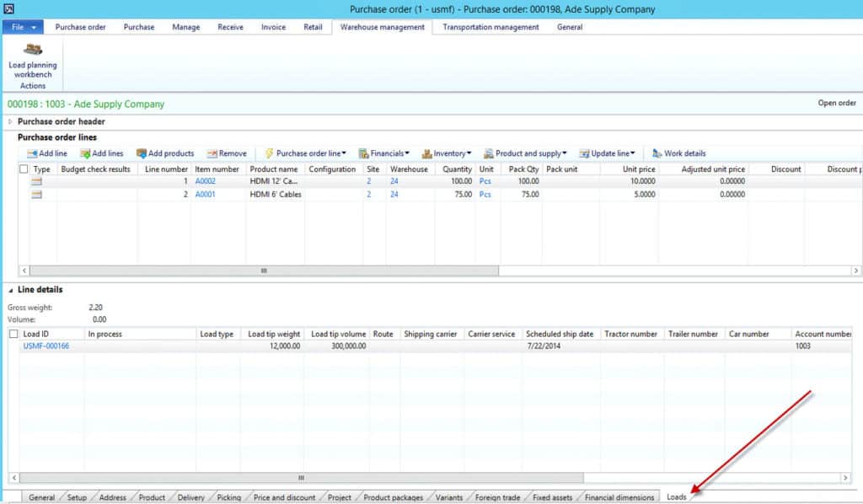Click the Load type column header
This screenshot has height=504, width=863.
(218, 334)
